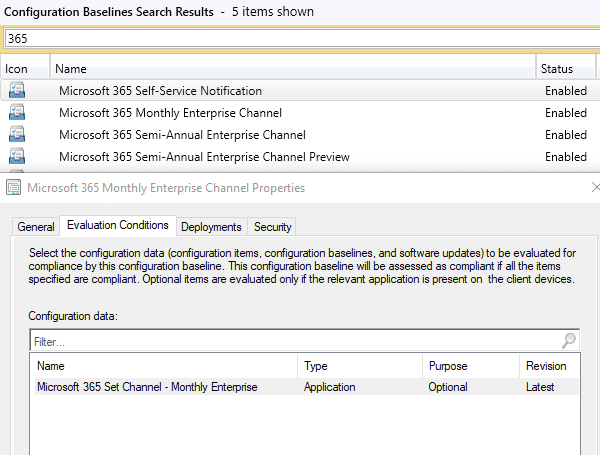Go to the Security tab

(272, 227)
